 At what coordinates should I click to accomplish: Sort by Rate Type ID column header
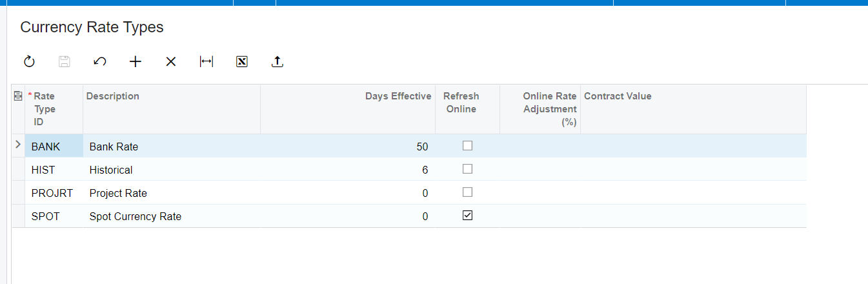tap(54, 109)
